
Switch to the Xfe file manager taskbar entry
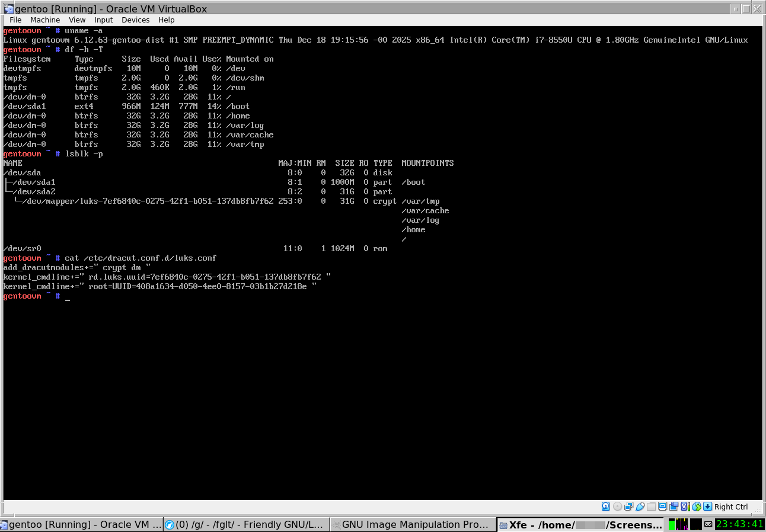point(580,524)
